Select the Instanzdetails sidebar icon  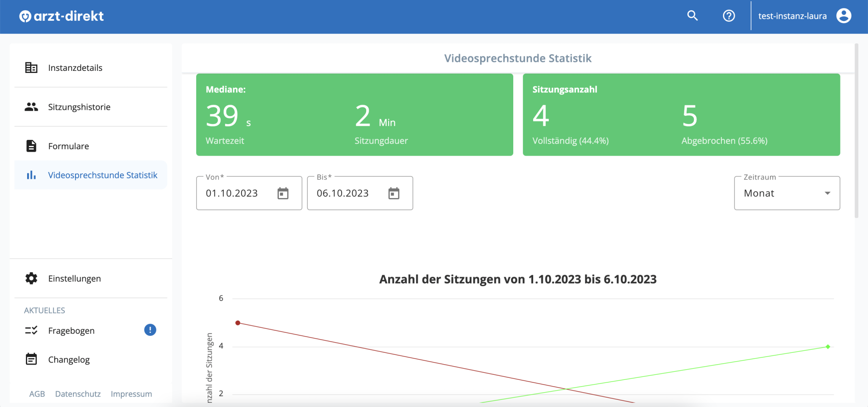31,67
